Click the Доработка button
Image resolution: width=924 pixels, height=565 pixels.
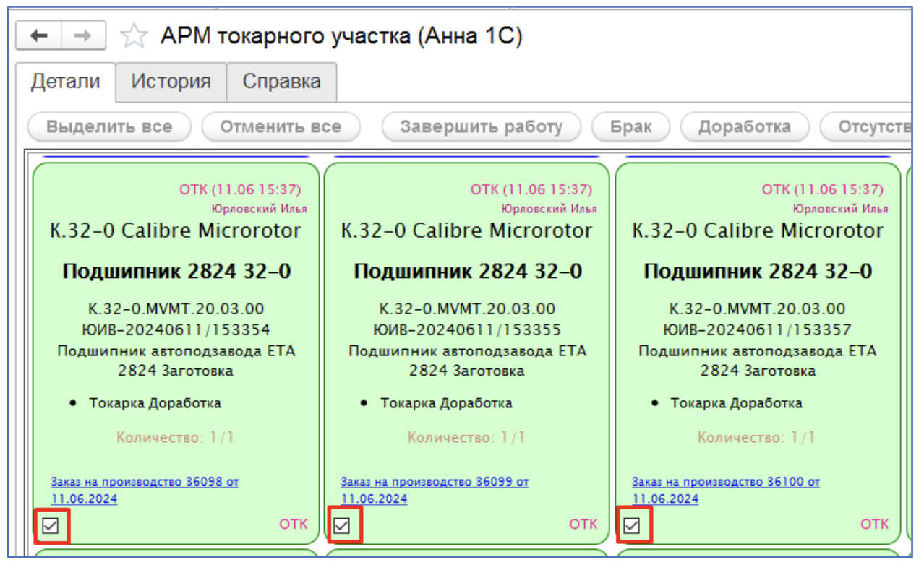[744, 127]
